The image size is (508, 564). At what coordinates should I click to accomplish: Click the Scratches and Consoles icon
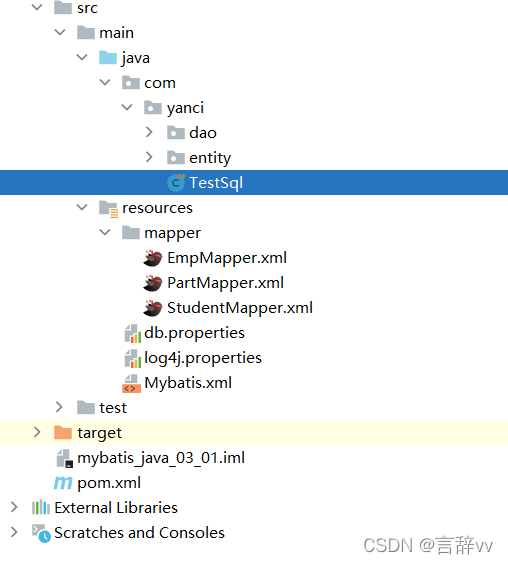point(41,533)
